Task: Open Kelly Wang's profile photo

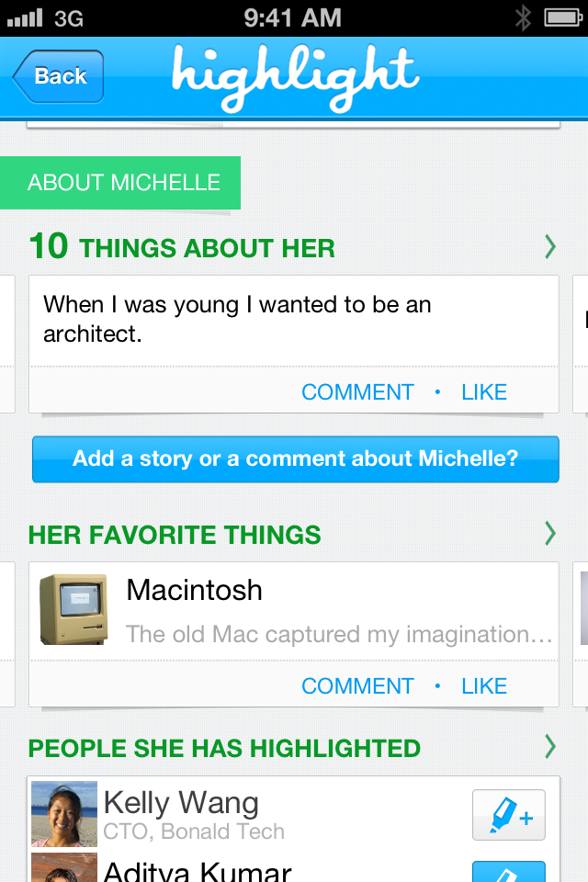Action: click(64, 813)
